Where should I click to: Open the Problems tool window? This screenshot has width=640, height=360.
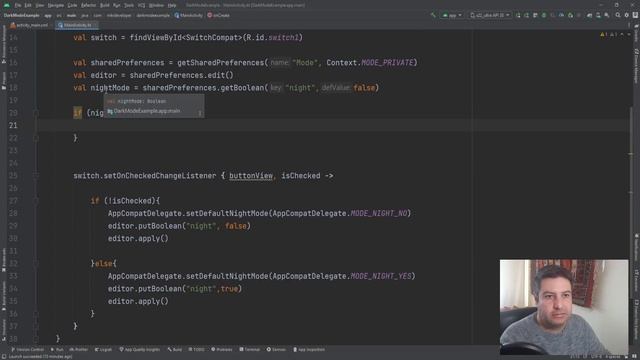point(222,349)
